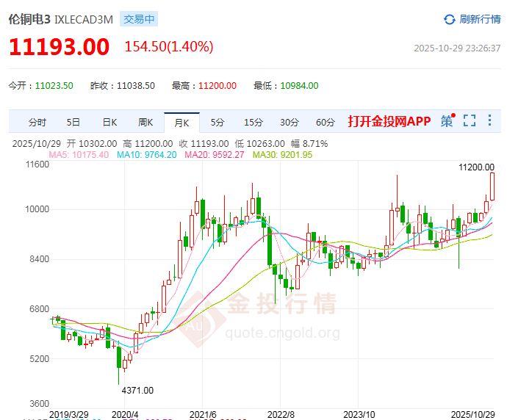Click the 11600 price axis label
The image size is (507, 420).
(x=37, y=164)
